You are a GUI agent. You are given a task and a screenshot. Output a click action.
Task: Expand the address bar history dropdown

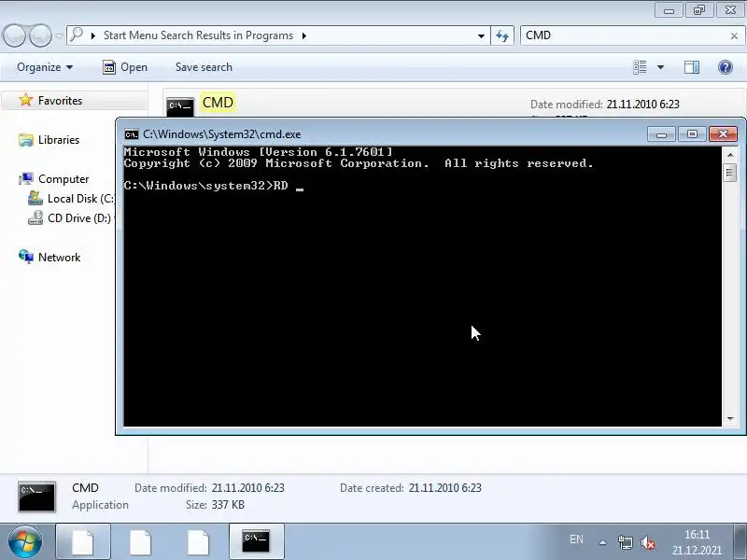pyautogui.click(x=481, y=35)
